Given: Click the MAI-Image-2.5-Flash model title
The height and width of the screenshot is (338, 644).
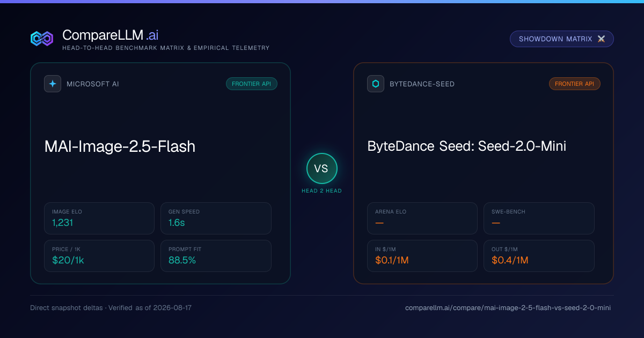Looking at the screenshot, I should (120, 146).
